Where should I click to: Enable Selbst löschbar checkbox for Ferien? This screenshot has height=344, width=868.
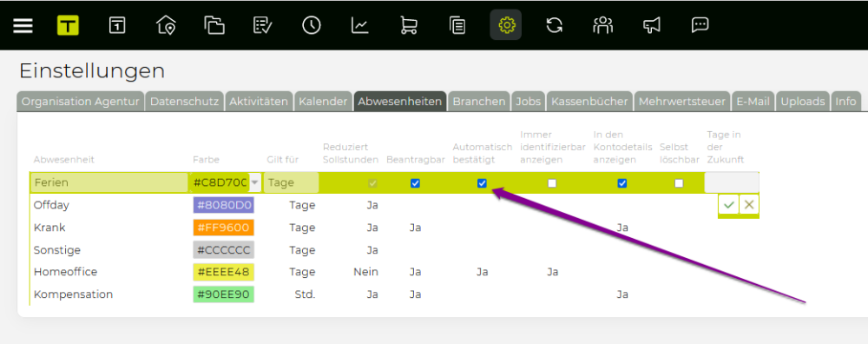pos(680,183)
